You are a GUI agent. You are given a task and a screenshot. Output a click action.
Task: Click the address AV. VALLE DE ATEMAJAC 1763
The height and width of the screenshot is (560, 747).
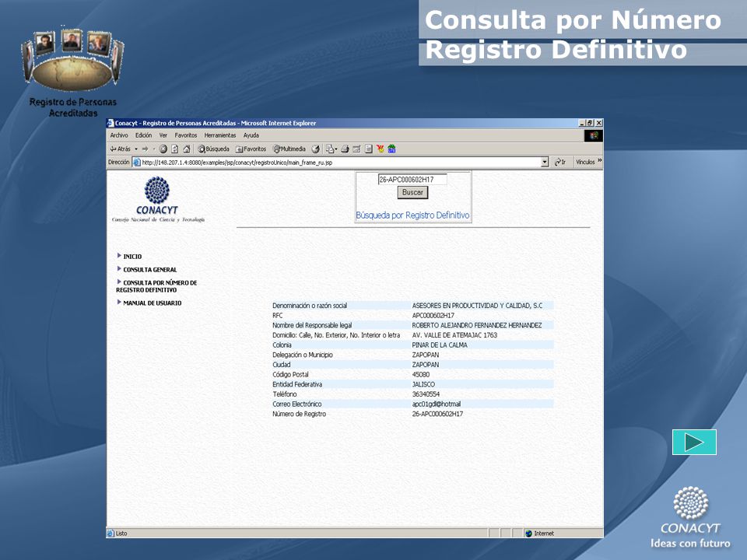tap(454, 335)
